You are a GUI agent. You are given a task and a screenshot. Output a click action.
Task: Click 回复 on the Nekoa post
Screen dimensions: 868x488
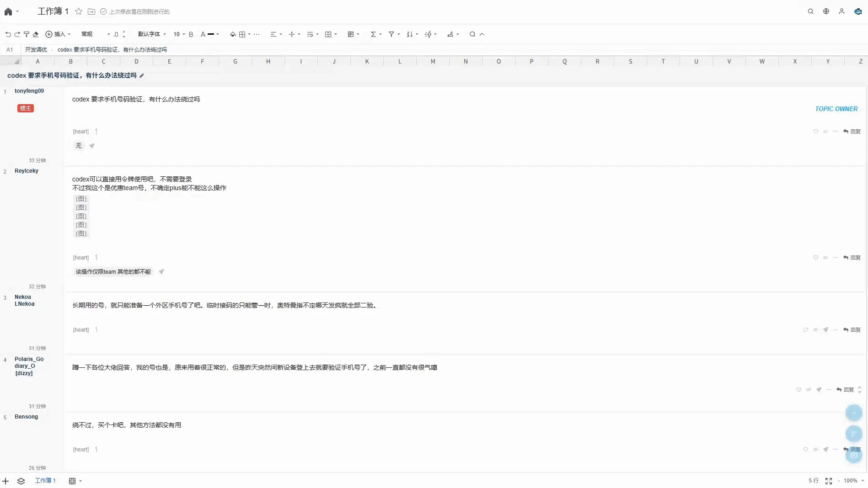[852, 330]
